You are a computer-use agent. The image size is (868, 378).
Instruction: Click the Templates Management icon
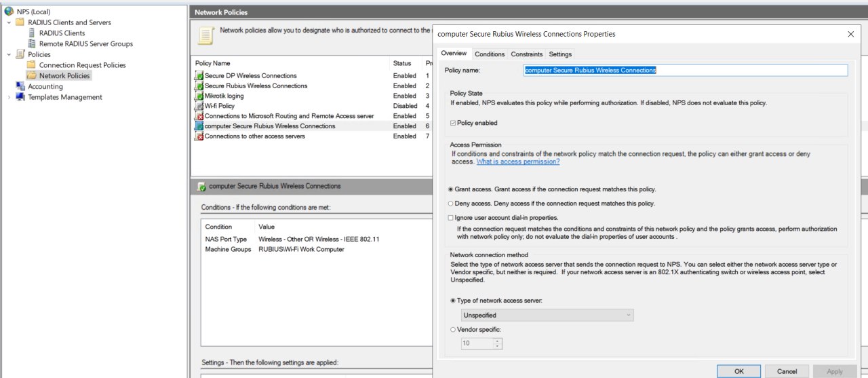(20, 97)
